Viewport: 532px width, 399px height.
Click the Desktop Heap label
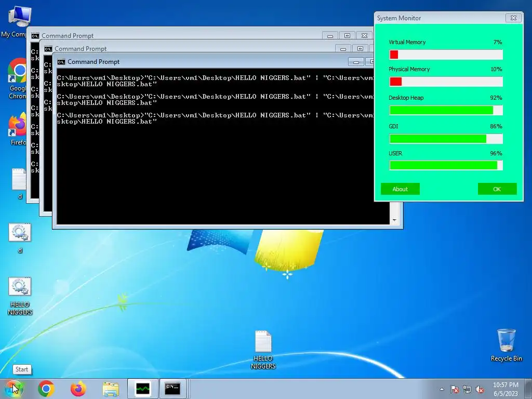coord(406,98)
